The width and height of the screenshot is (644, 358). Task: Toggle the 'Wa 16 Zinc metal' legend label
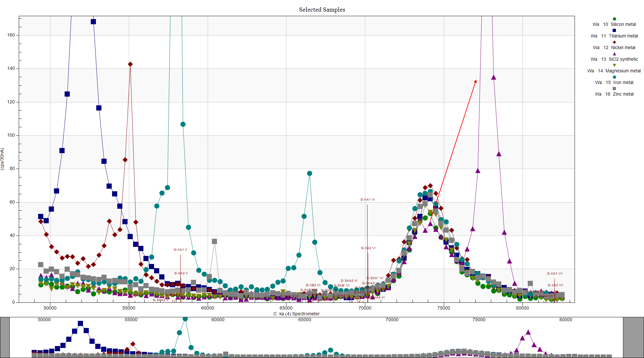pyautogui.click(x=614, y=94)
